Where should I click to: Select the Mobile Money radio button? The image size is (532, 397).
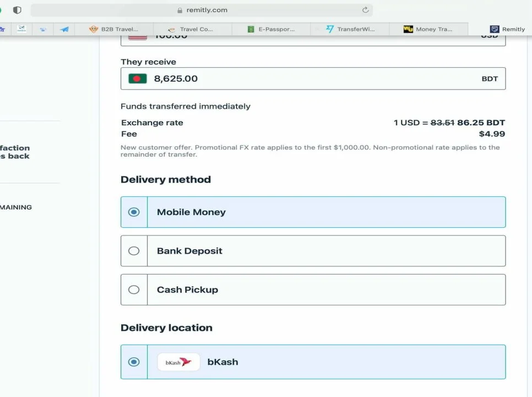click(134, 212)
